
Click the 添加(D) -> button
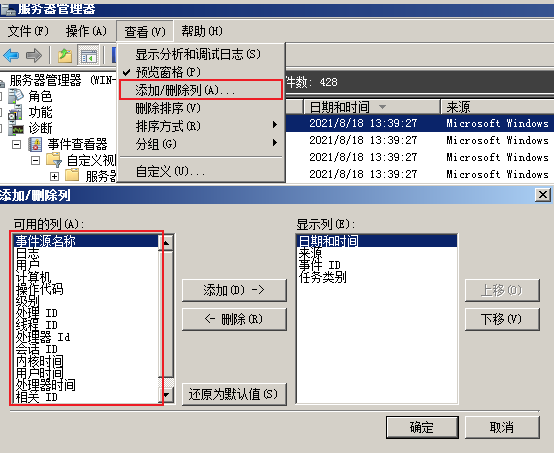(x=234, y=290)
